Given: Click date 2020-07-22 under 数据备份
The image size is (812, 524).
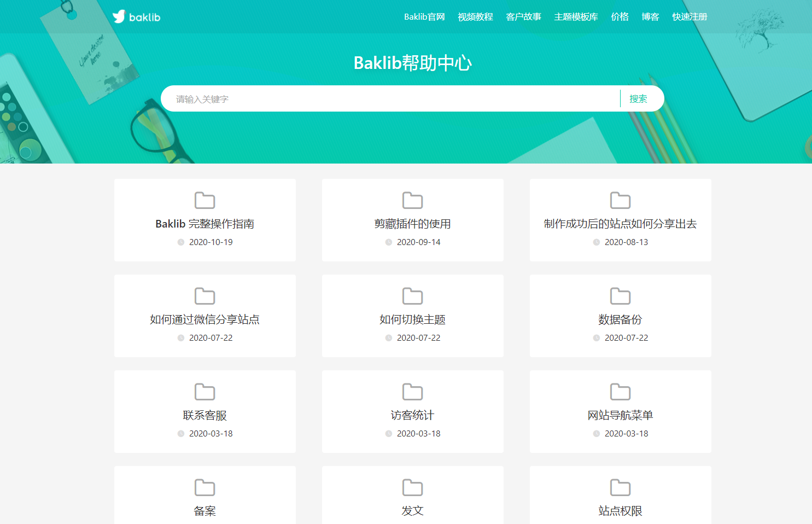Looking at the screenshot, I should (x=627, y=338).
